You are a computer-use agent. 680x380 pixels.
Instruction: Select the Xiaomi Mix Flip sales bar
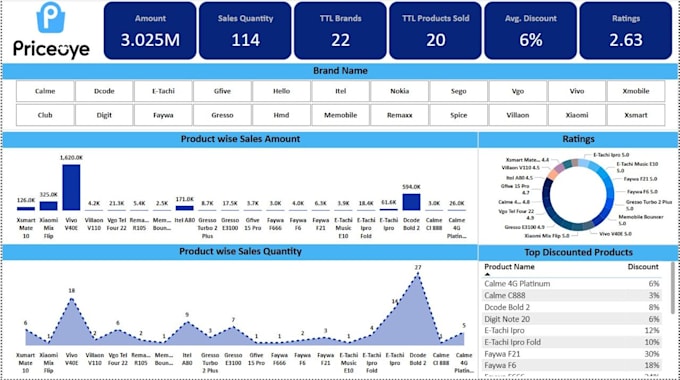[x=49, y=206]
